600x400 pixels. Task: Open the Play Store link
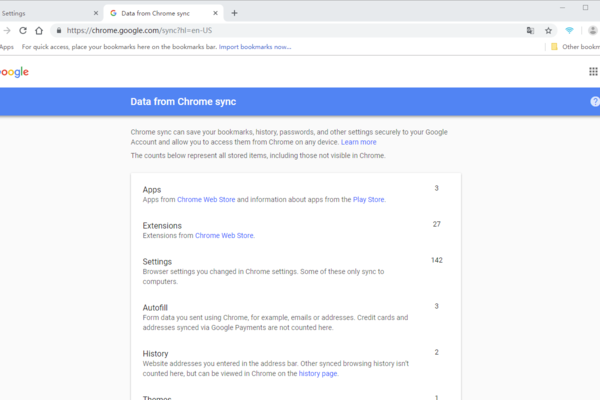(368, 199)
